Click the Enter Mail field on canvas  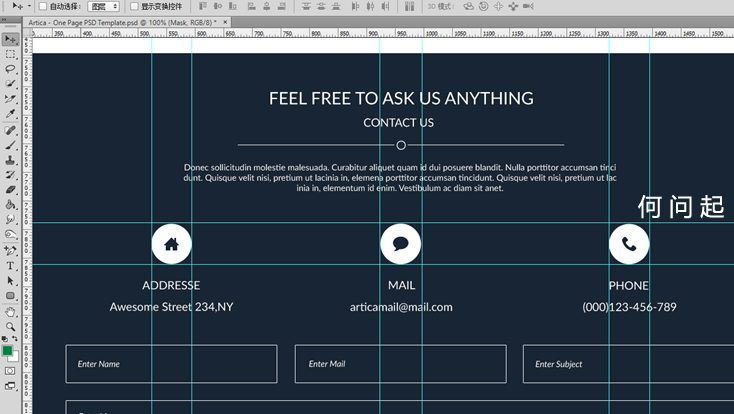[400, 364]
